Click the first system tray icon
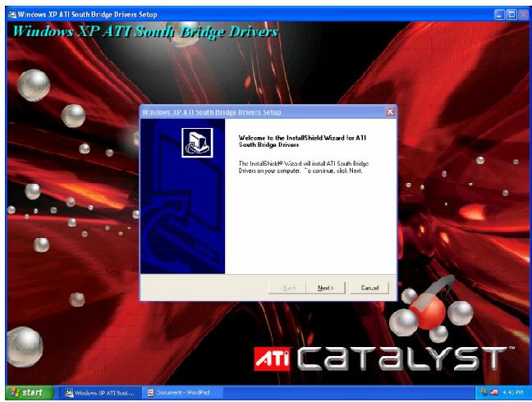Viewport: 532px width, 402px height. pos(484,392)
